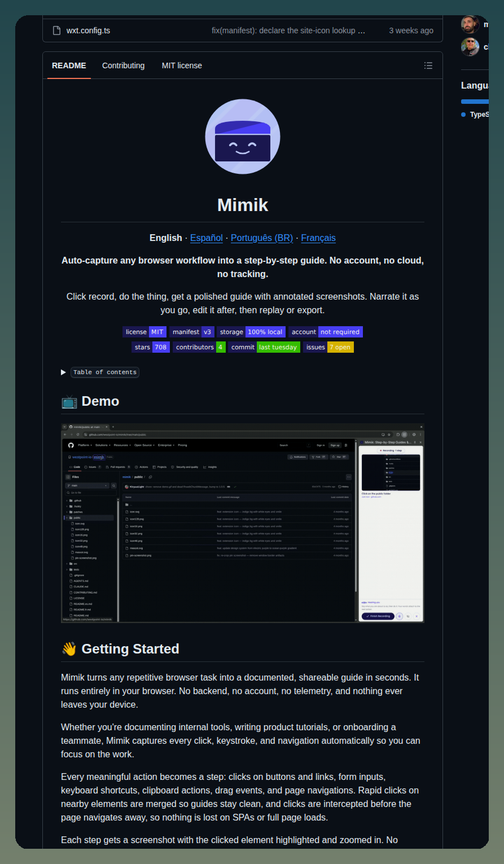Switch to the Contributing tab
Image resolution: width=504 pixels, height=864 pixels.
point(123,65)
